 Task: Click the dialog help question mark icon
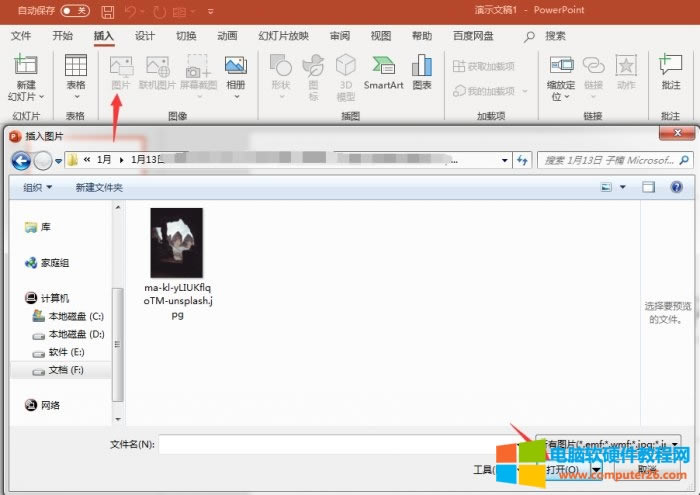[676, 187]
